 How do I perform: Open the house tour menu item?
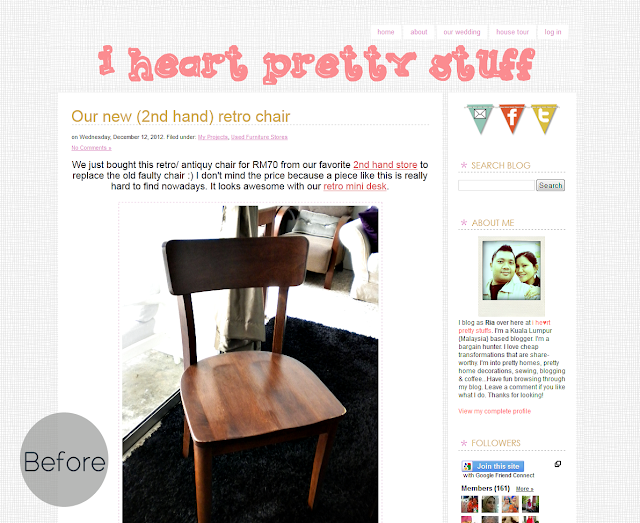click(x=512, y=32)
